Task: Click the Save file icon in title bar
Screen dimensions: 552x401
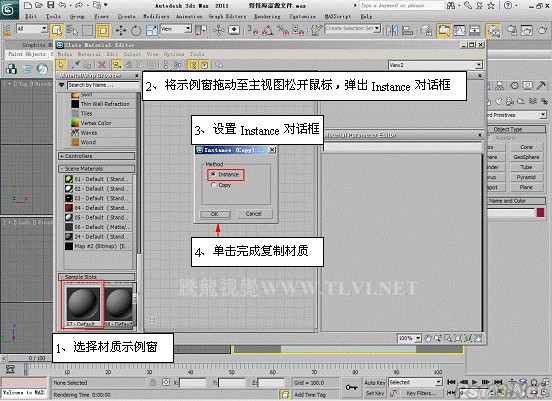Action: tap(50, 5)
